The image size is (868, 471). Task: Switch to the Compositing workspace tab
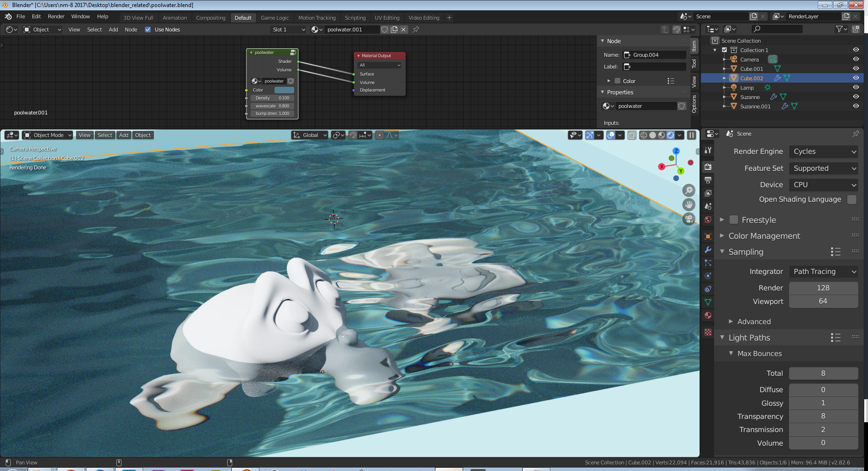click(x=211, y=18)
